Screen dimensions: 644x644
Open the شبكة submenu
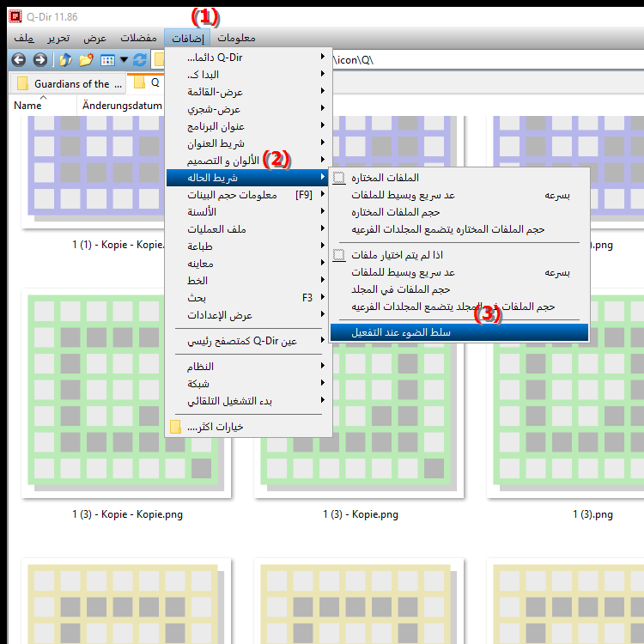248,384
